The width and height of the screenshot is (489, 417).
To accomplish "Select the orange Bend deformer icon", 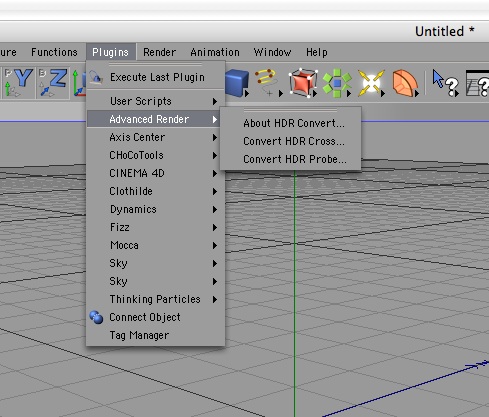I will coord(405,83).
